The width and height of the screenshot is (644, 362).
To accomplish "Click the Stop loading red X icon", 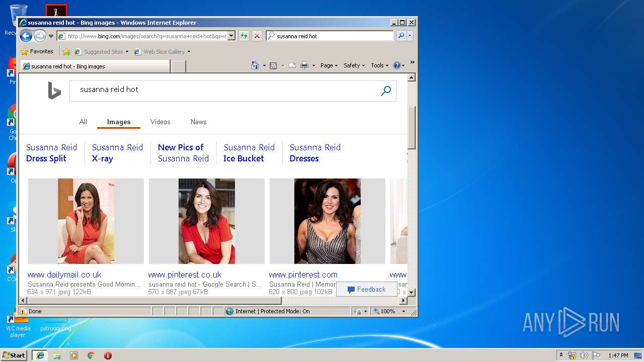I will [257, 36].
